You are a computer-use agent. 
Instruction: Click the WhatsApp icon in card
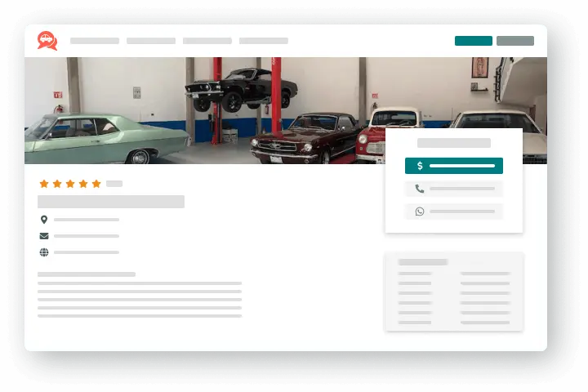(x=420, y=212)
